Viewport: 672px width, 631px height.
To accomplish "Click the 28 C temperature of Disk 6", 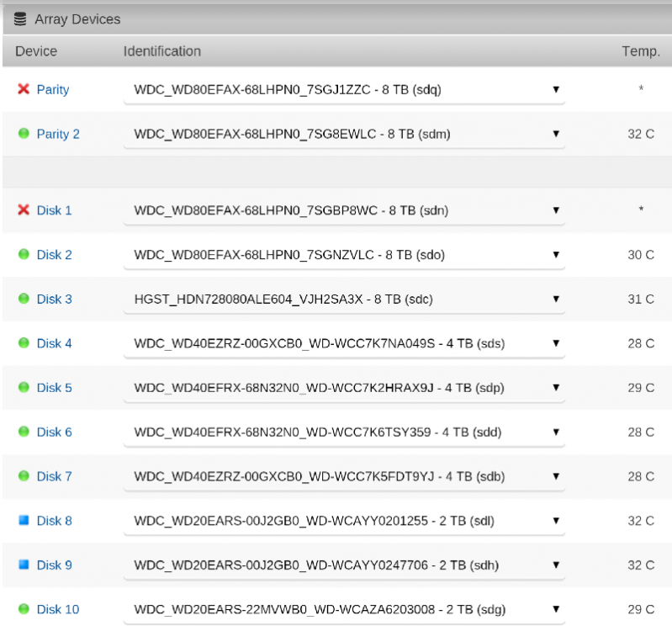I will 641,432.
